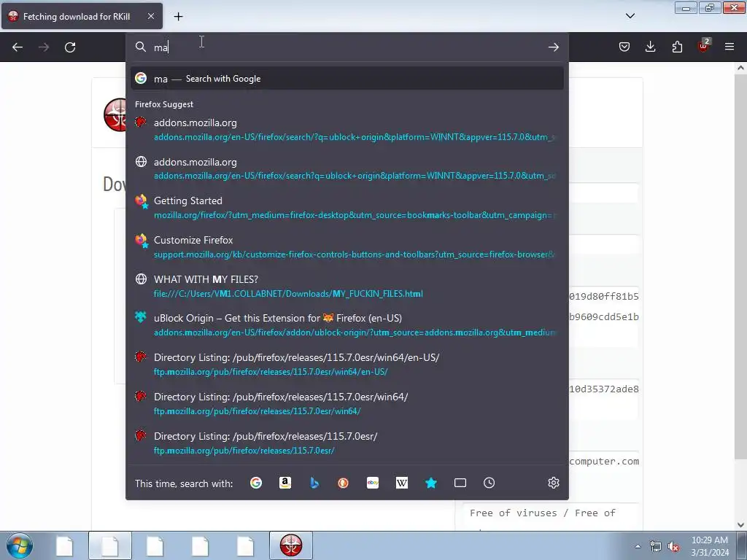Search bookmarks with the star icon

tap(431, 483)
